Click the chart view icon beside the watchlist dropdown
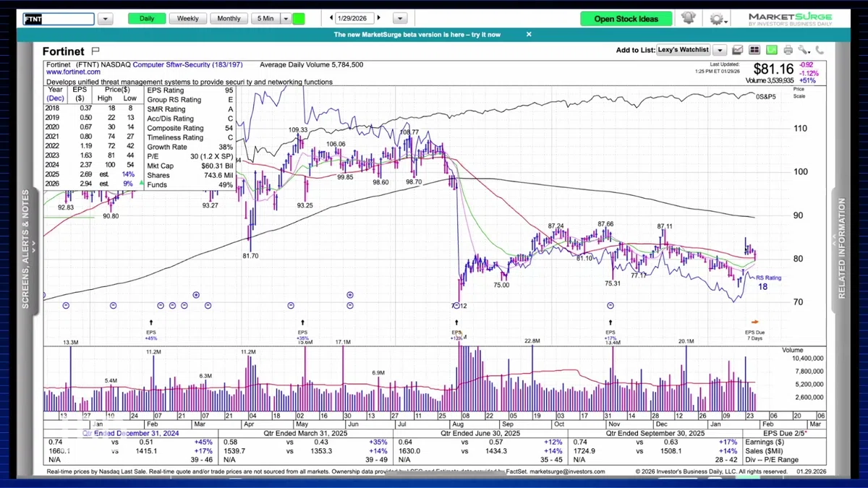This screenshot has height=488, width=868. (x=738, y=50)
